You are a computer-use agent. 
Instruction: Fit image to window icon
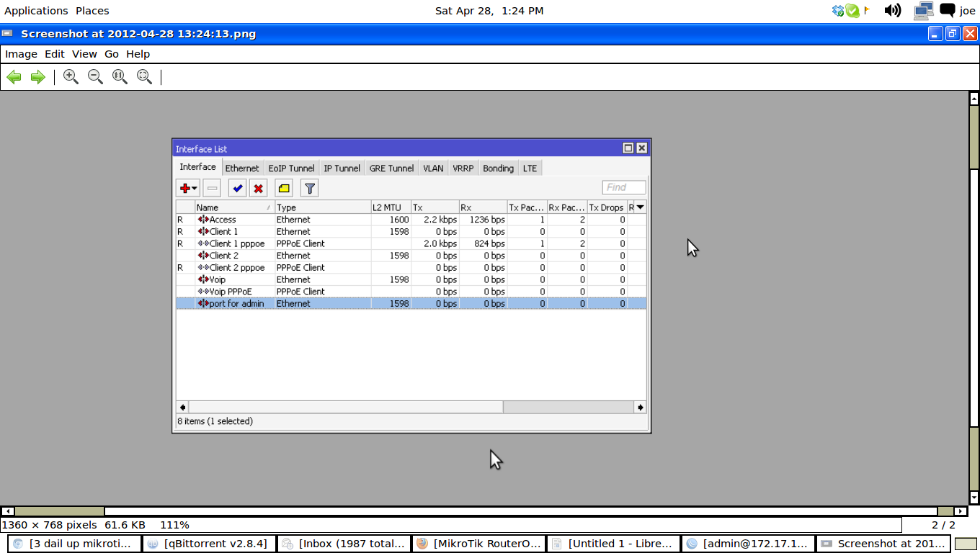[x=144, y=77]
